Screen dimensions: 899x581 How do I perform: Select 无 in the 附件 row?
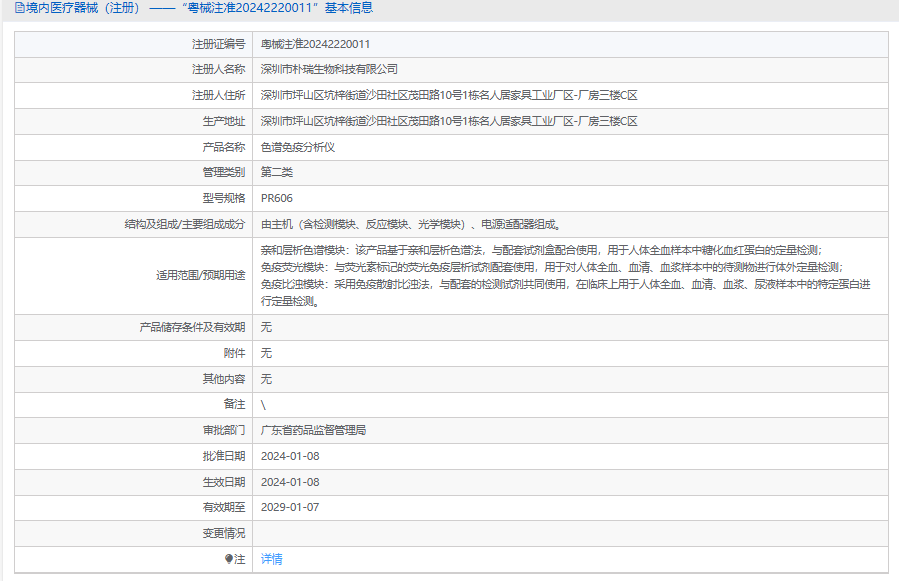[x=266, y=353]
